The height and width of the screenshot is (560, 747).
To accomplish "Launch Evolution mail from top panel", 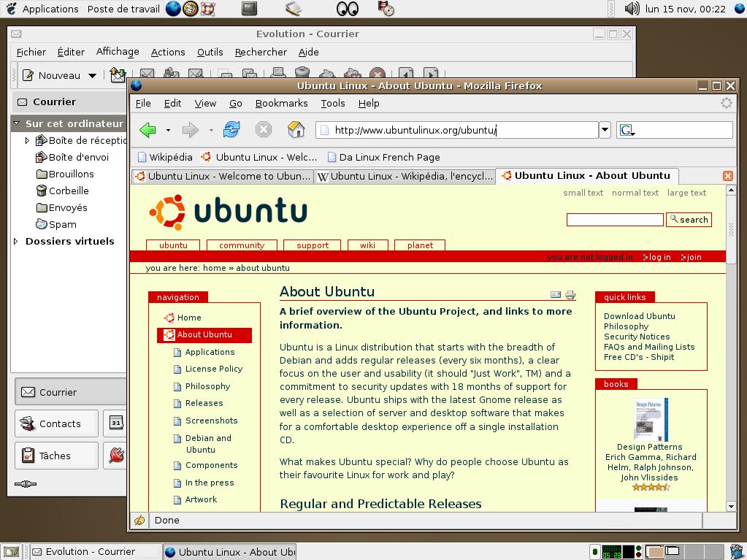I will point(190,9).
